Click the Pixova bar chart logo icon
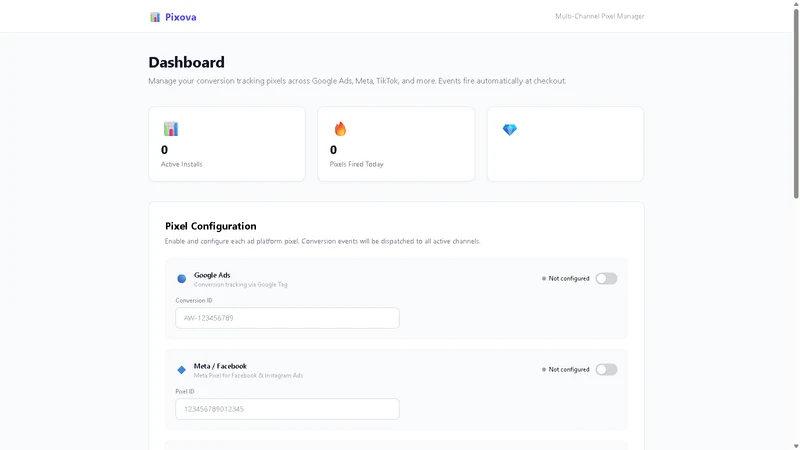The image size is (800, 450). coord(155,17)
